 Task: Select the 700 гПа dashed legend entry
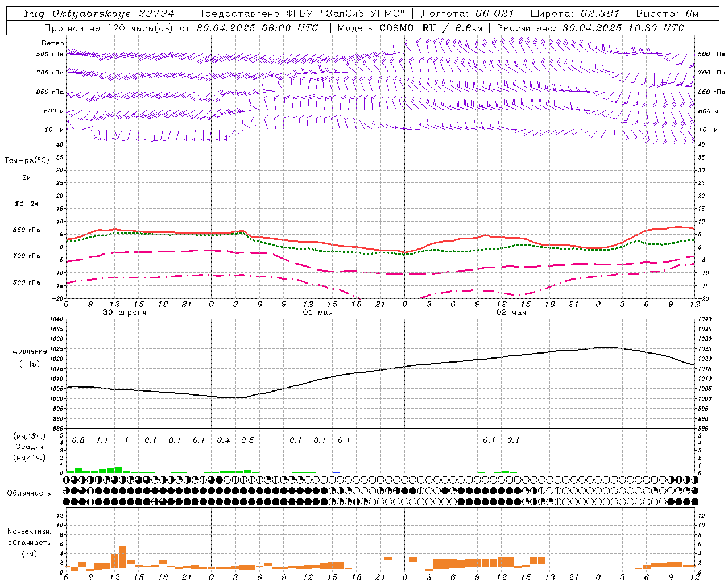click(26, 256)
